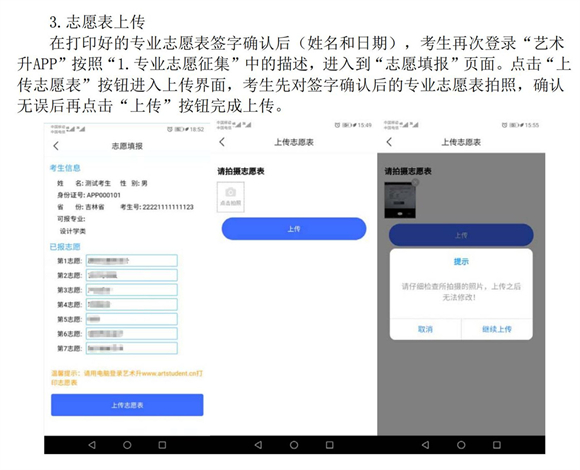The width and height of the screenshot is (580, 470).
Task: Tap Android back triangle under the left screen
Action: tap(92, 445)
